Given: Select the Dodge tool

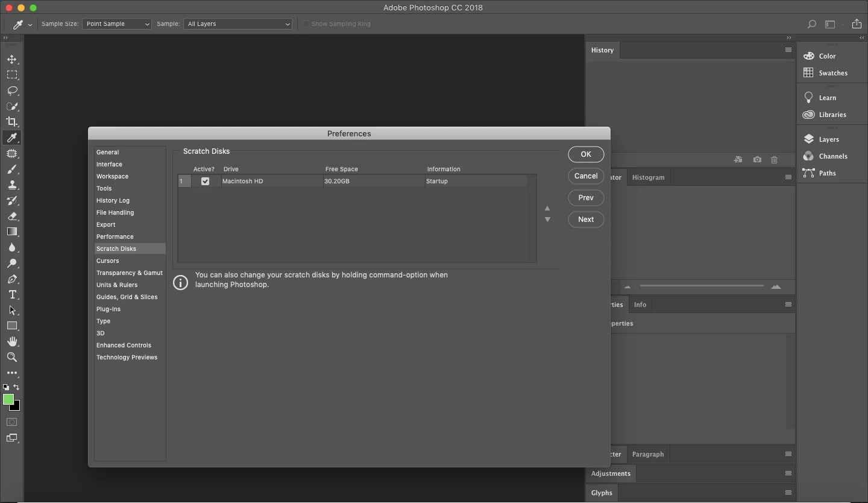Looking at the screenshot, I should click(x=12, y=263).
